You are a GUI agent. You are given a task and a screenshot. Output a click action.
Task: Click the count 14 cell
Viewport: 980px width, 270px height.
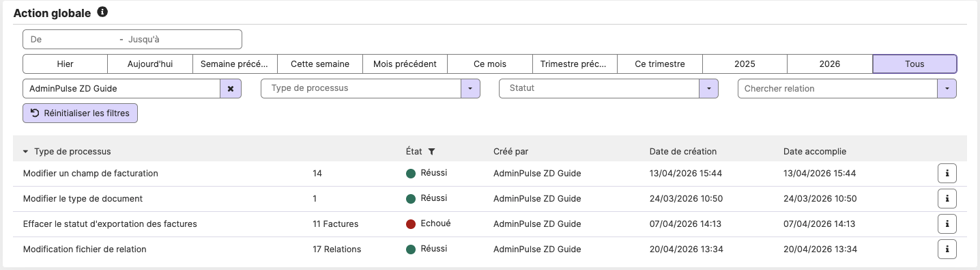[x=317, y=174]
